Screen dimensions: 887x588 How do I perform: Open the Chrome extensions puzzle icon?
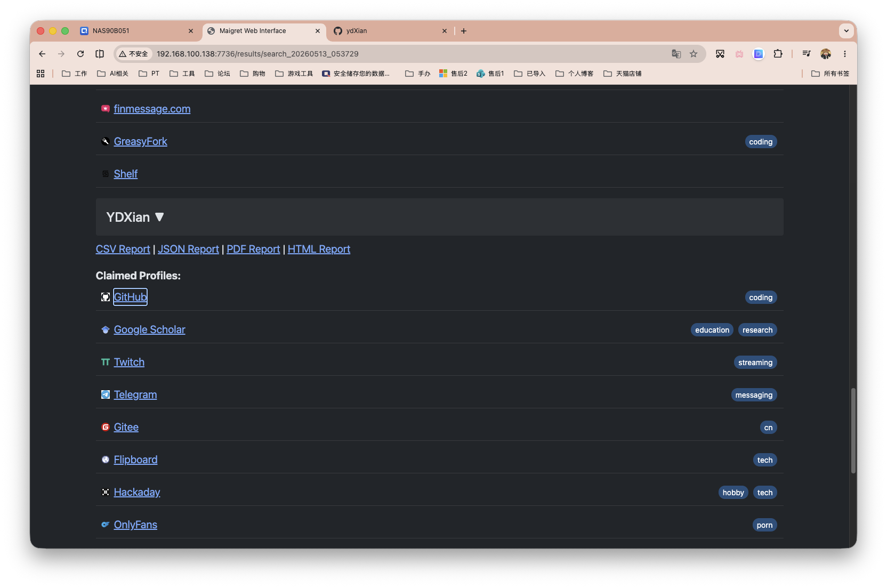pos(778,54)
